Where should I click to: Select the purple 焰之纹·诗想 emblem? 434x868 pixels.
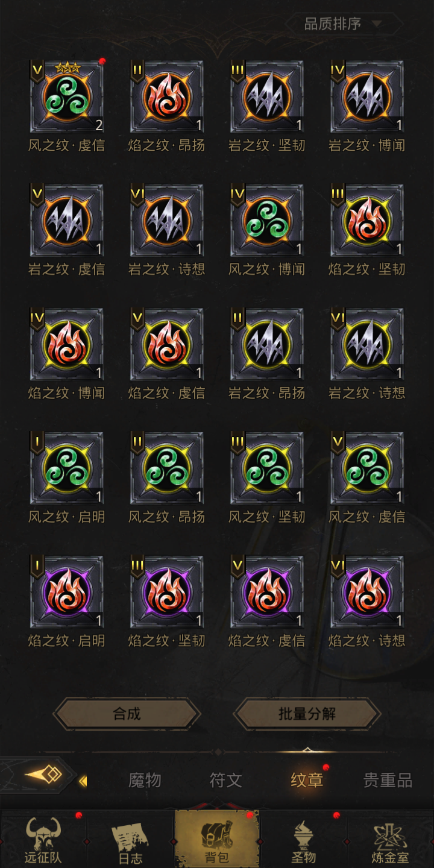367,592
